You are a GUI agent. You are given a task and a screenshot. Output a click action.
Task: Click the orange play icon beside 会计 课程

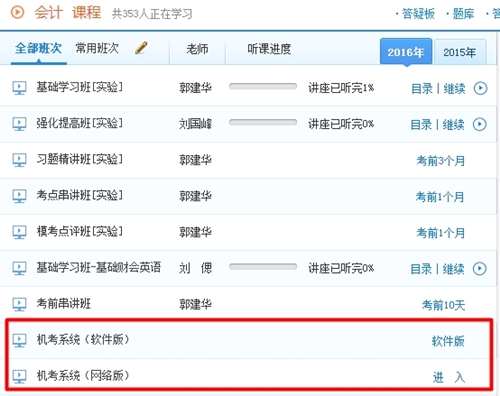pyautogui.click(x=17, y=12)
